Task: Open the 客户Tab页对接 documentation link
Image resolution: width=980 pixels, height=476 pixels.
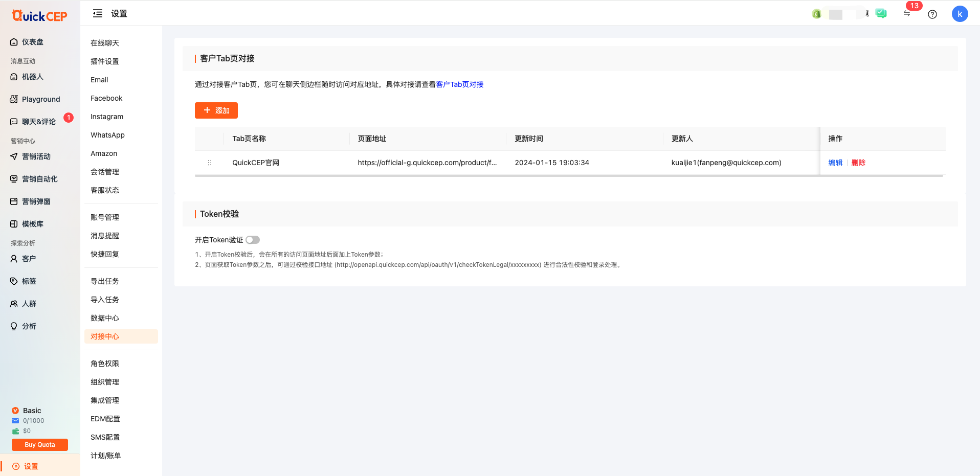Action: coord(460,84)
